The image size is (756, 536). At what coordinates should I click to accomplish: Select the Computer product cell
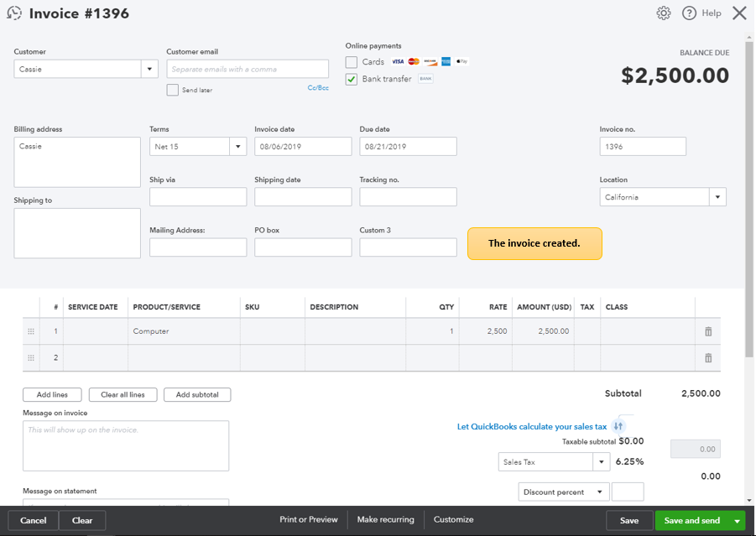coord(184,331)
